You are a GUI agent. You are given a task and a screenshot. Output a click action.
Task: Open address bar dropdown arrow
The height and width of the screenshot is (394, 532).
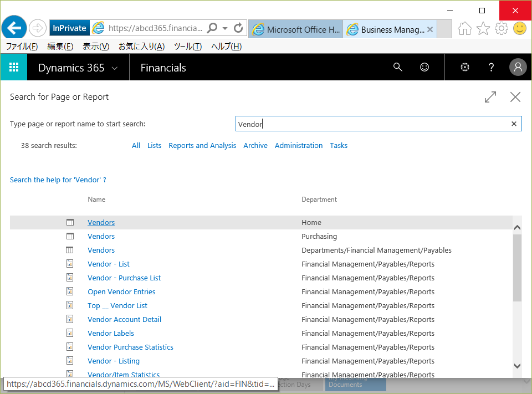(225, 28)
